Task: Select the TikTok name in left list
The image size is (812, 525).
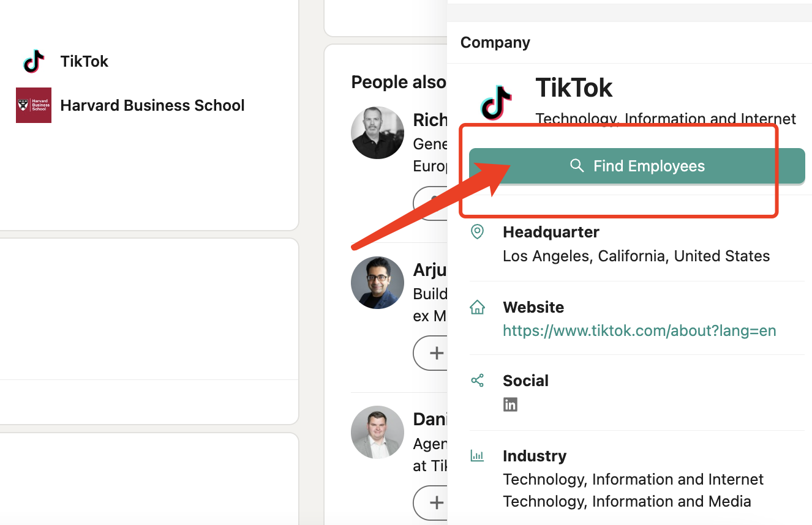Action: click(x=85, y=61)
